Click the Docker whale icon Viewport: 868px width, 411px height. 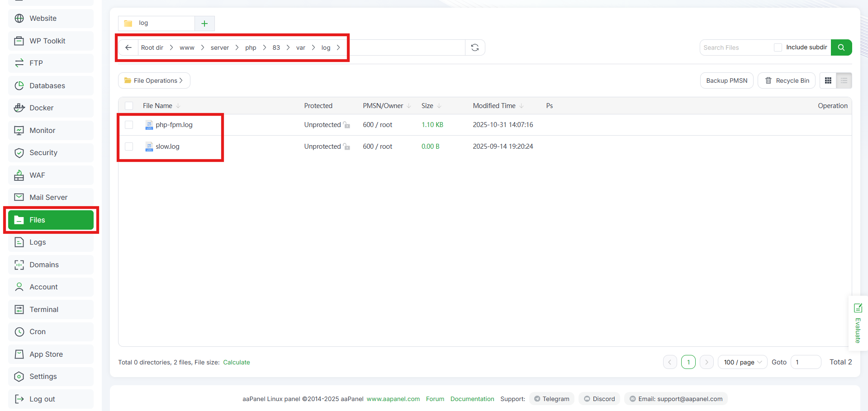pyautogui.click(x=19, y=108)
